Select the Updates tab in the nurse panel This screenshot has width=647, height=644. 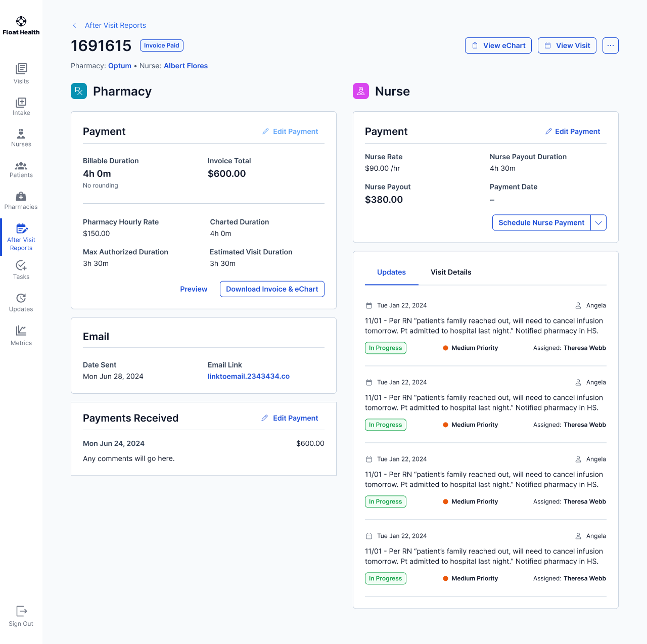pyautogui.click(x=391, y=272)
